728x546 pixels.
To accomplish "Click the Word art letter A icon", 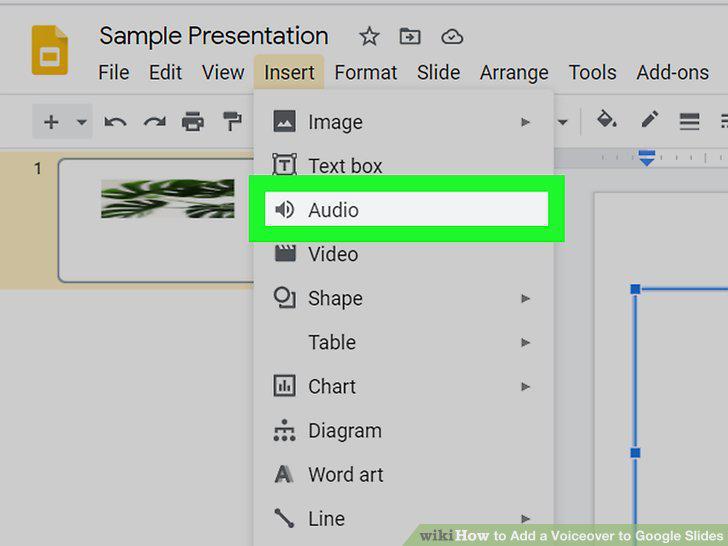I will point(284,474).
